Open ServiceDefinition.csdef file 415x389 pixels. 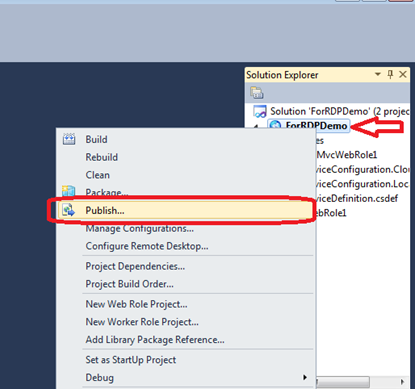357,198
